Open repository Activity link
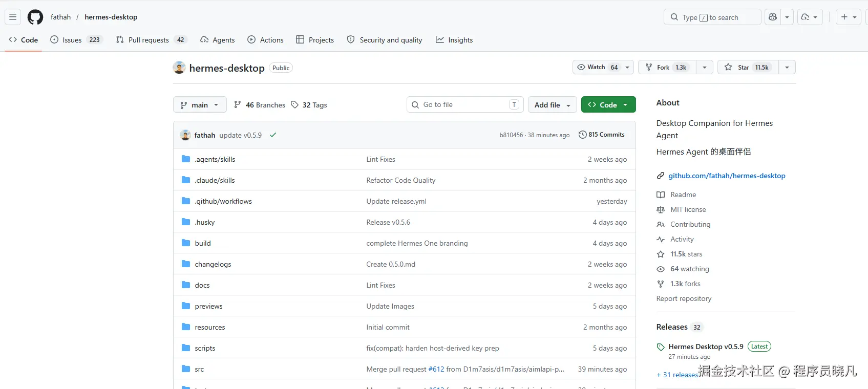This screenshot has height=389, width=868. 682,239
